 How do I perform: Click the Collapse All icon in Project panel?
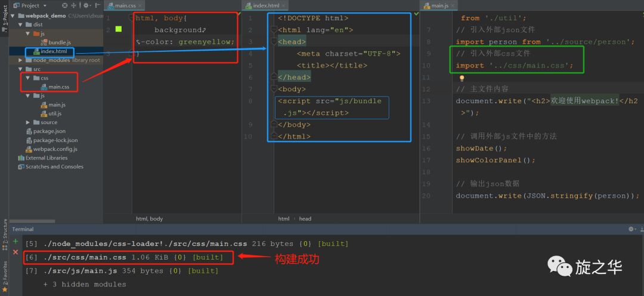[x=75, y=6]
